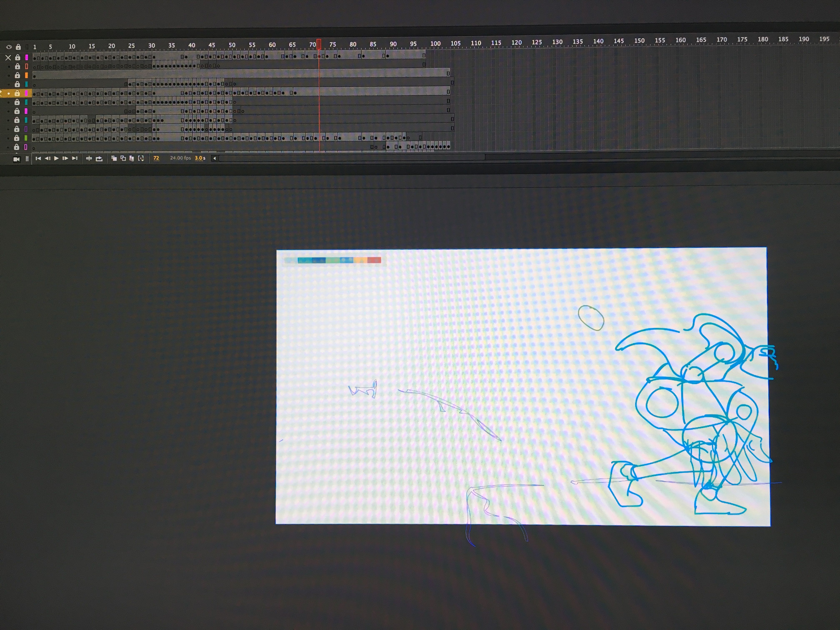This screenshot has width=840, height=630.
Task: Select the green oval on the stage
Action: pos(591,318)
